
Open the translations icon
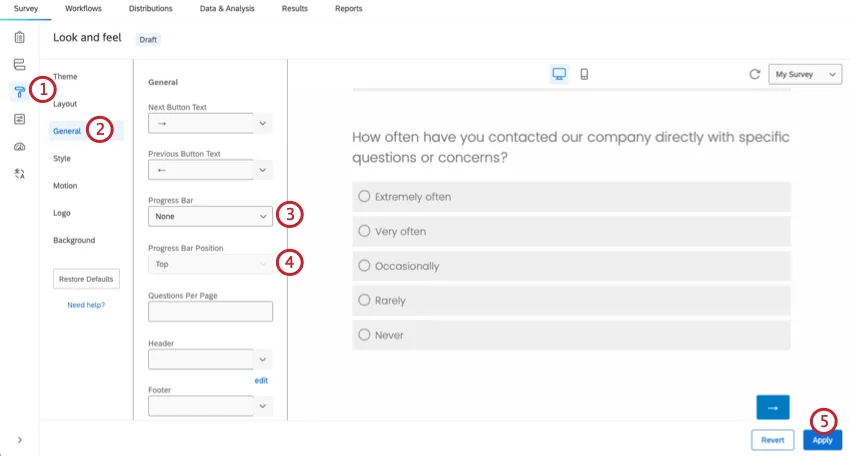[19, 173]
